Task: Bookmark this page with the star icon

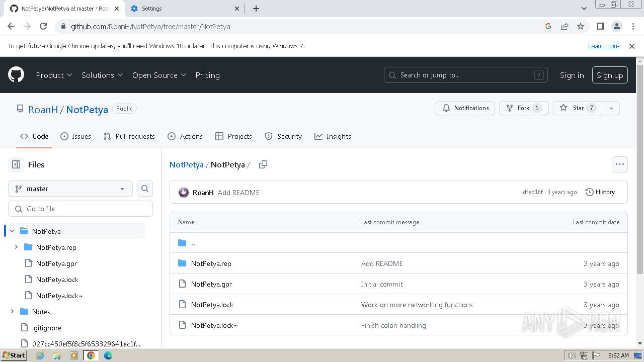Action: pos(581,26)
